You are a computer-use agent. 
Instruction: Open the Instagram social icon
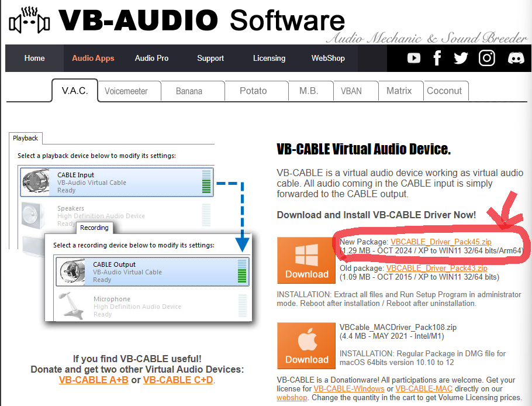487,58
